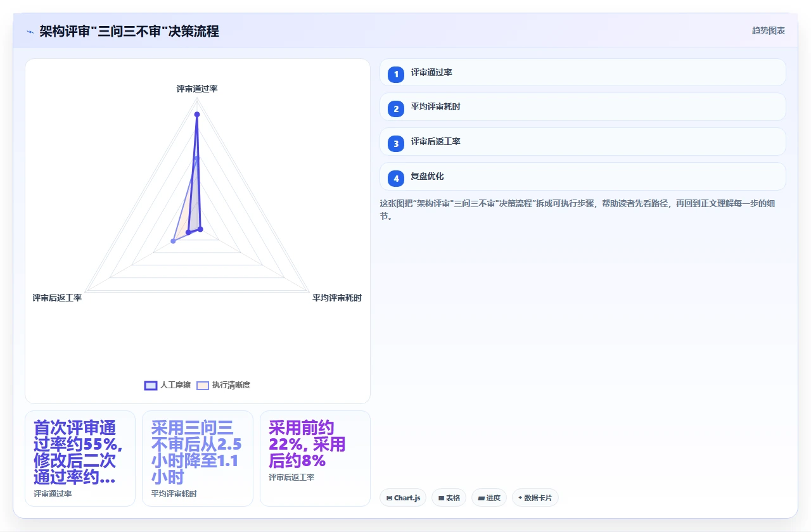
Task: Select step 3 评审后返工率 row
Action: [582, 142]
